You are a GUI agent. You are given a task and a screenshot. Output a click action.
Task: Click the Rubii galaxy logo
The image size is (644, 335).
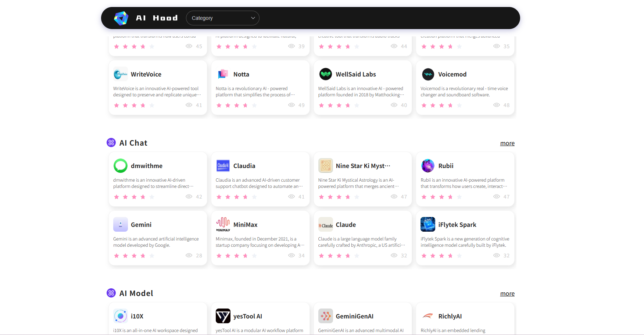tap(427, 166)
